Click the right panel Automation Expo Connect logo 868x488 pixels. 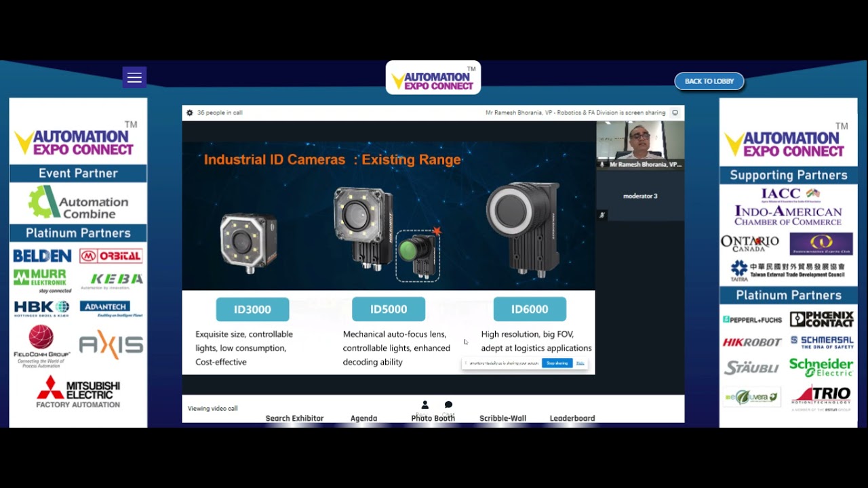tap(787, 140)
